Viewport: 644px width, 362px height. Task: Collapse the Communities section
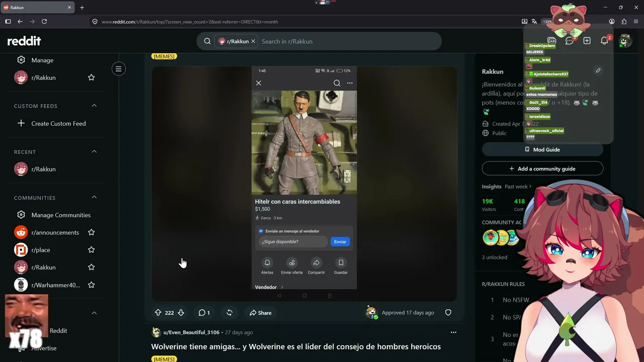tap(94, 197)
